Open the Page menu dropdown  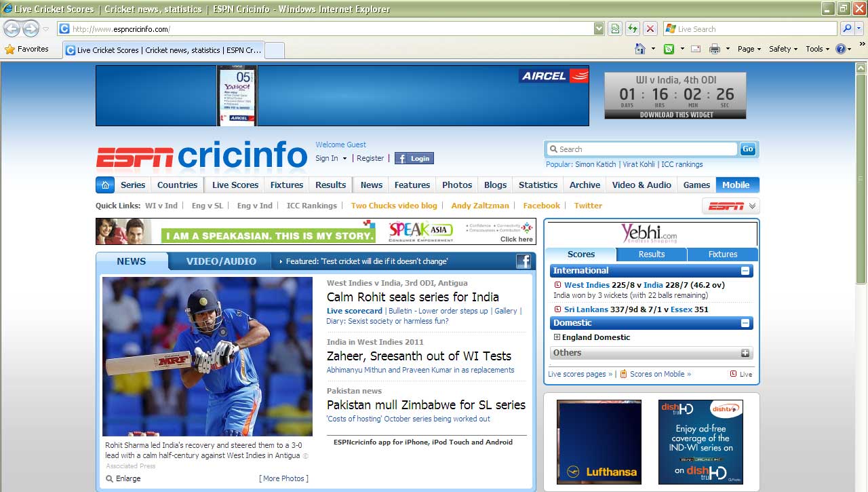click(749, 49)
